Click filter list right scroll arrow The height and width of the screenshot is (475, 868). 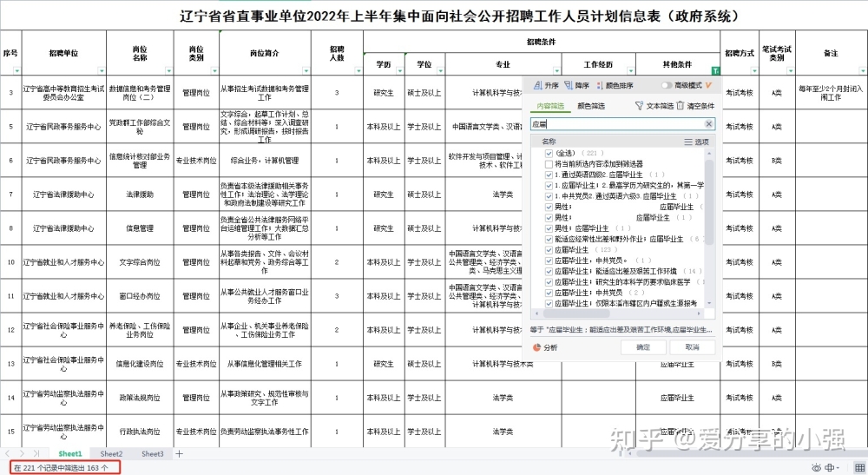point(699,313)
